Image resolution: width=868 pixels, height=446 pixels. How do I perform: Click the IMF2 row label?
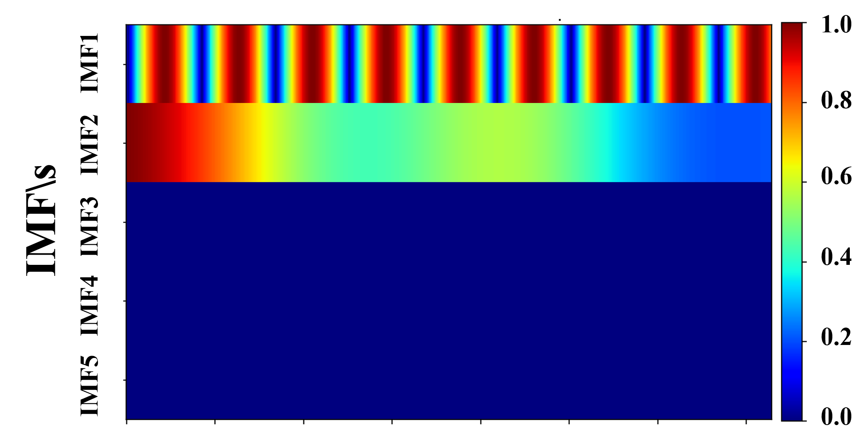[89, 144]
